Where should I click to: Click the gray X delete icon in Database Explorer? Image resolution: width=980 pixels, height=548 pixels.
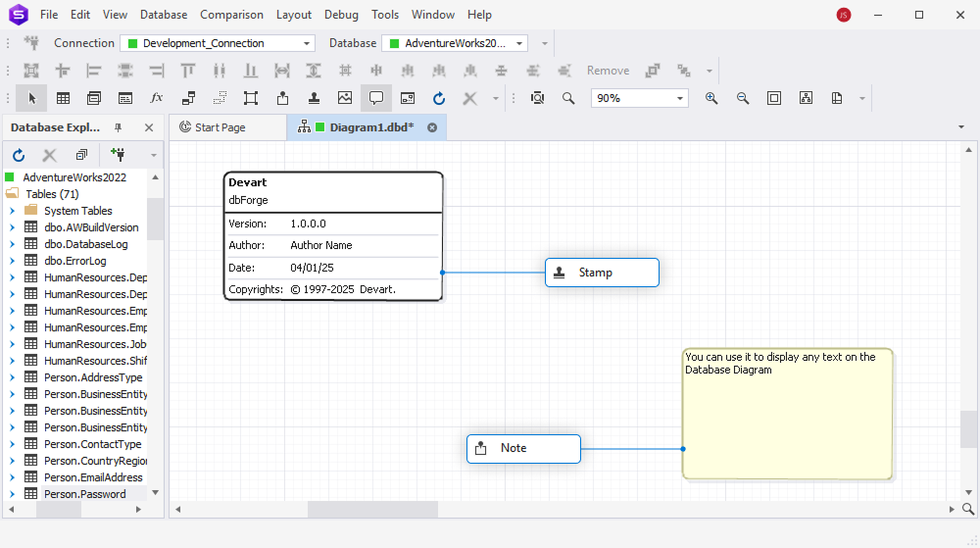pos(49,155)
